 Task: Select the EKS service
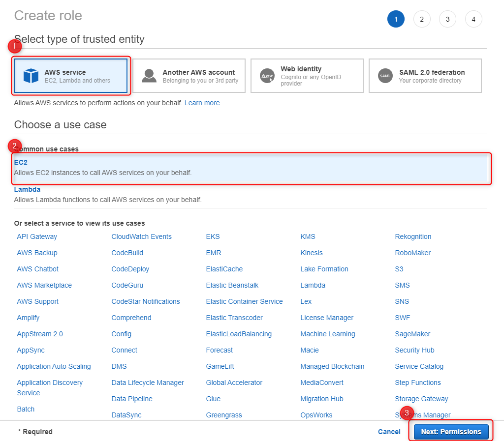pos(213,236)
